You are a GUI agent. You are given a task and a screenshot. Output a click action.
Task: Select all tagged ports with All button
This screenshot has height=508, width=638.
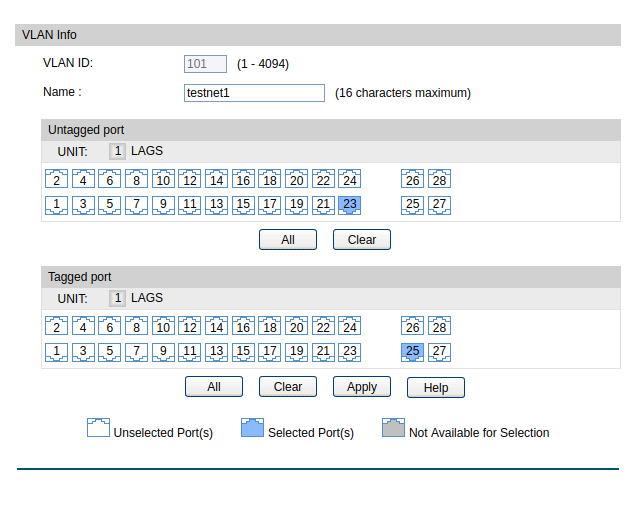pyautogui.click(x=214, y=386)
